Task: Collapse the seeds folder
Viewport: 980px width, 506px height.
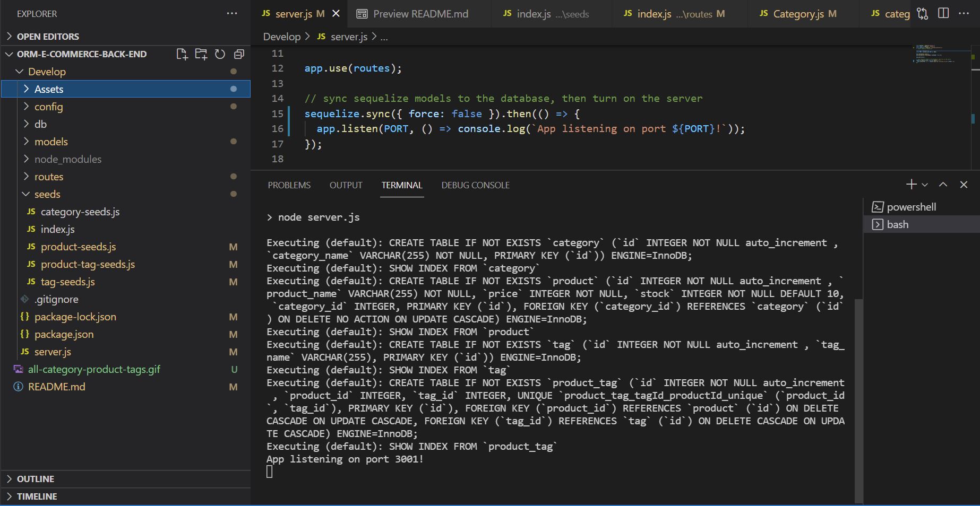Action: click(47, 194)
